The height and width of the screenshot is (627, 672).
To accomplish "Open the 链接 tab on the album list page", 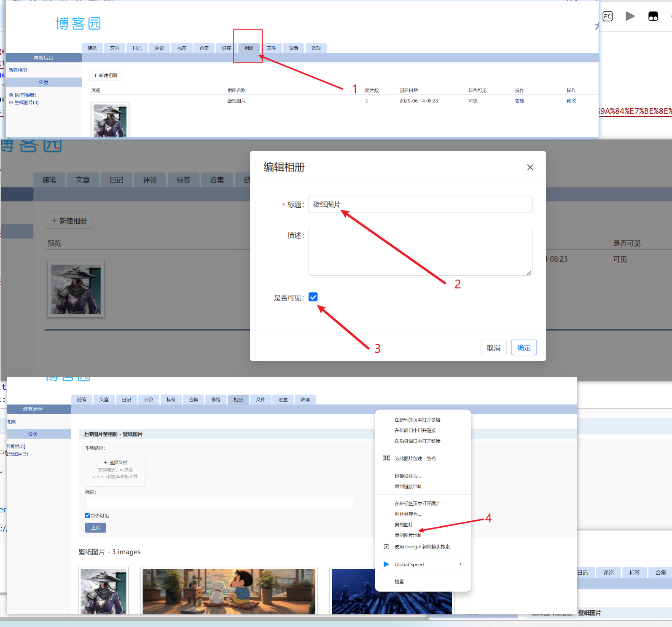I will tap(226, 48).
